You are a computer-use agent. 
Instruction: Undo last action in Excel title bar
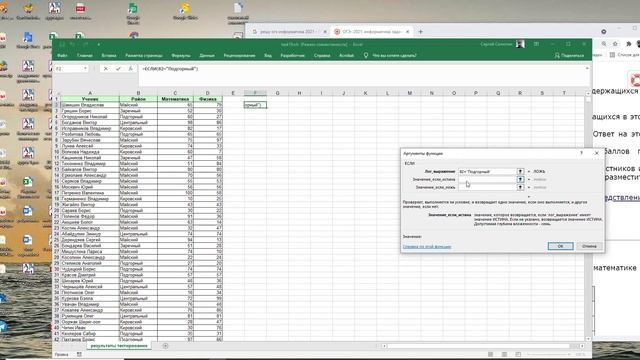pos(72,44)
